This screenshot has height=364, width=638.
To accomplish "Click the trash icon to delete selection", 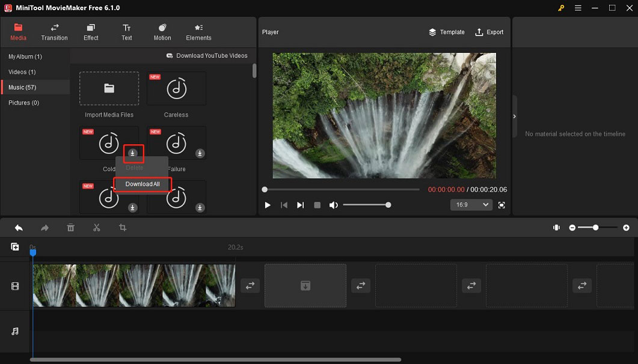I will (x=70, y=228).
